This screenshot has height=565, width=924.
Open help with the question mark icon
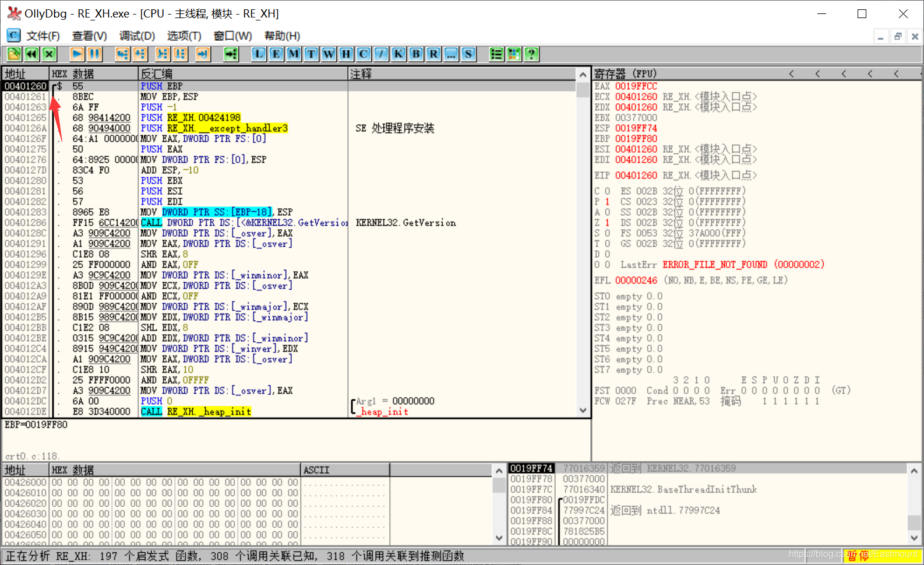[531, 54]
